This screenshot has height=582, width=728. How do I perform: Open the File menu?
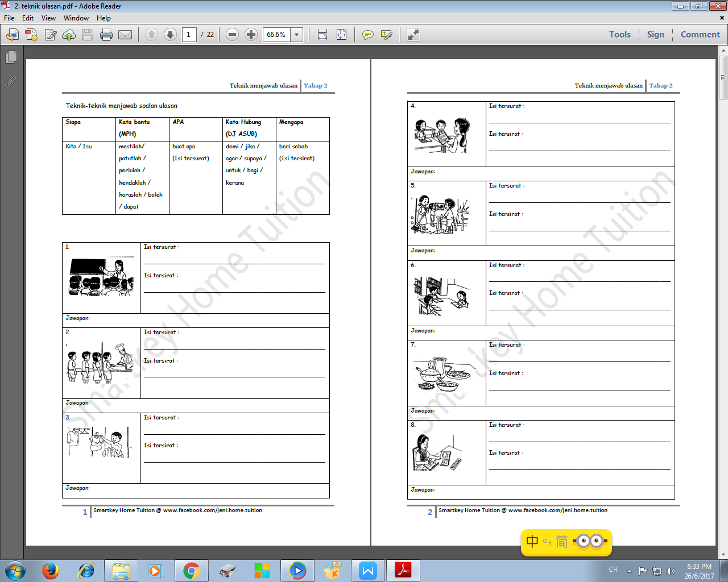pos(9,18)
